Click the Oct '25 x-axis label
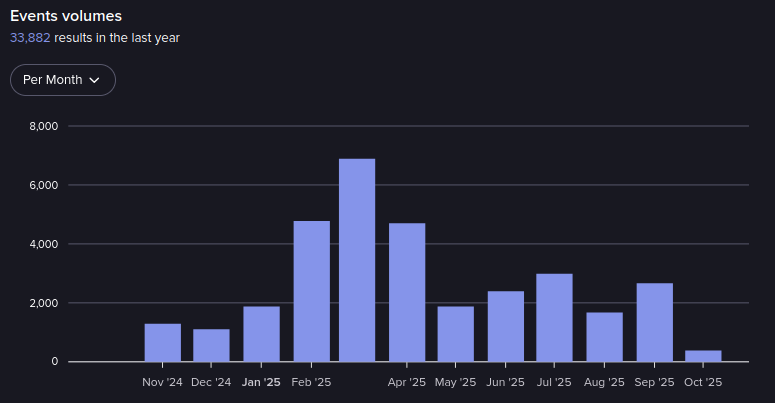This screenshot has width=775, height=403. click(x=703, y=382)
